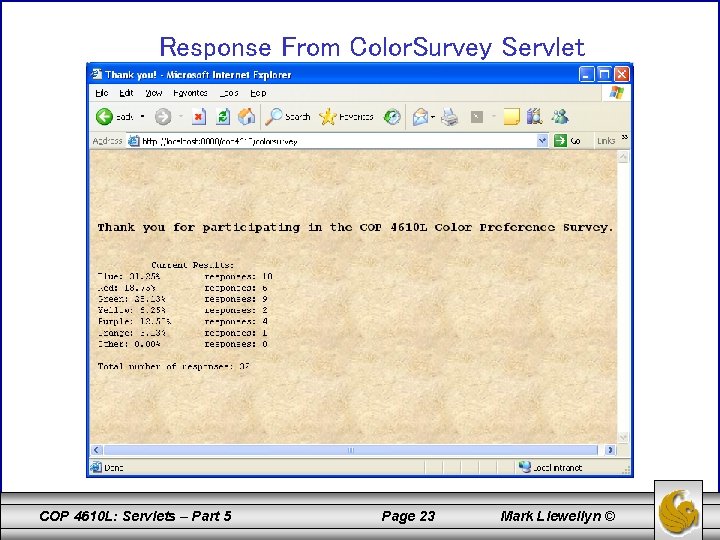Open the View menu

154,93
